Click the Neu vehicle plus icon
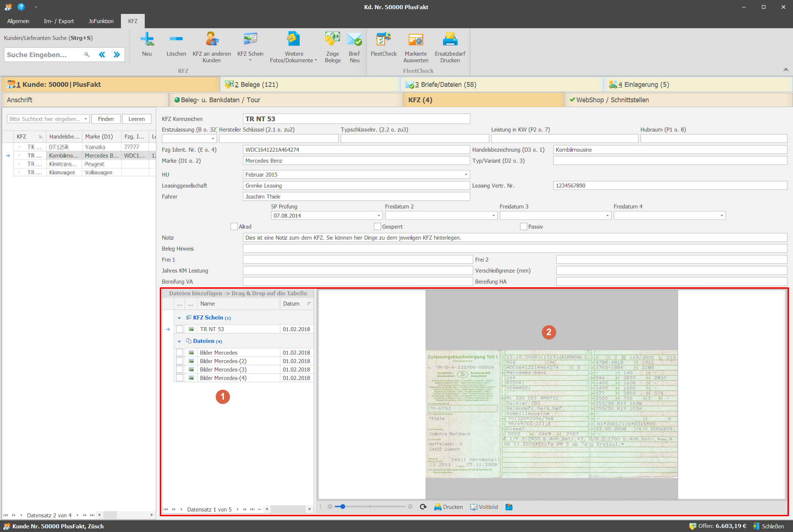 pos(147,39)
